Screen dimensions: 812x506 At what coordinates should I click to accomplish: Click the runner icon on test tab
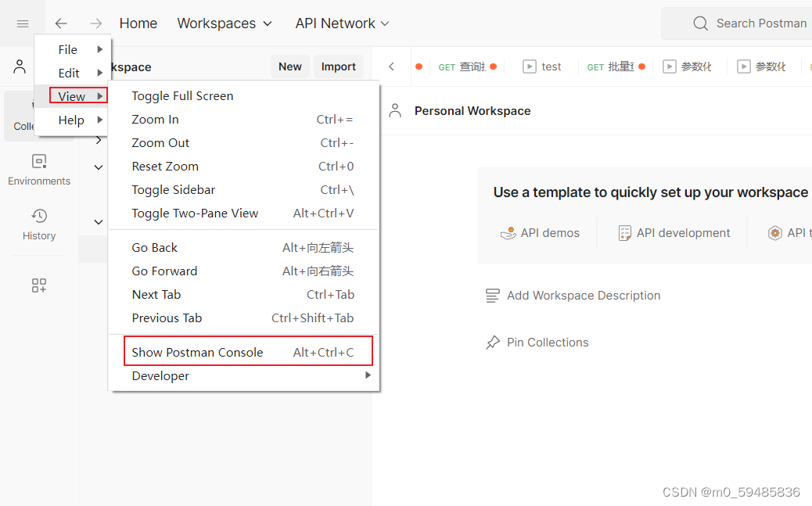[x=530, y=66]
